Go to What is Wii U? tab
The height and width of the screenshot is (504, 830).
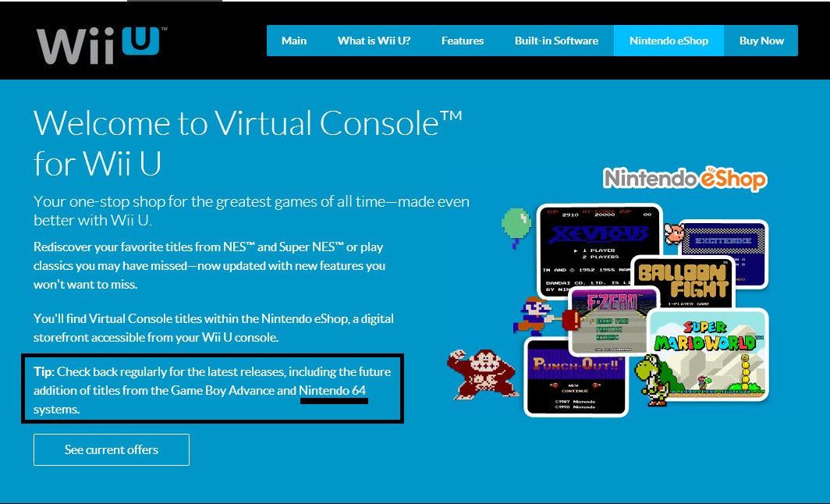[x=374, y=41]
